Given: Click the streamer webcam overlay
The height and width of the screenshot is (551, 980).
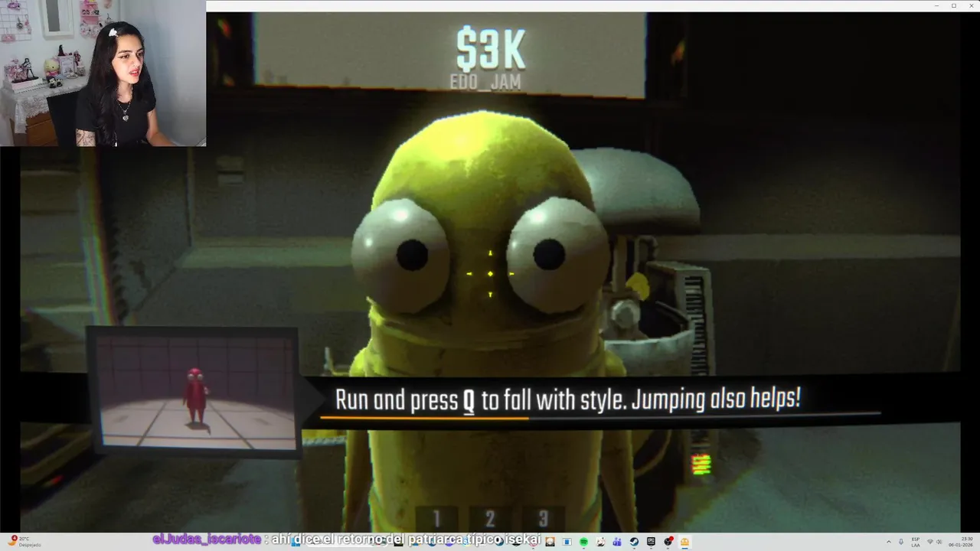Looking at the screenshot, I should [103, 73].
